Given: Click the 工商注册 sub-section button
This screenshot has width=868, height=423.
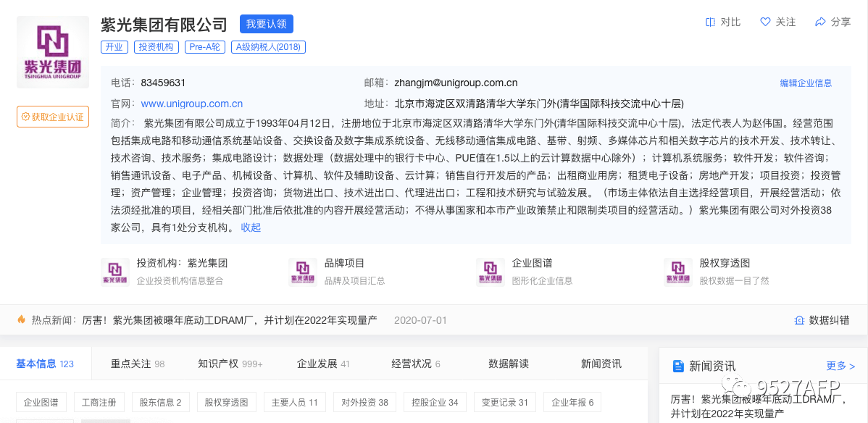Looking at the screenshot, I should pos(99,403).
